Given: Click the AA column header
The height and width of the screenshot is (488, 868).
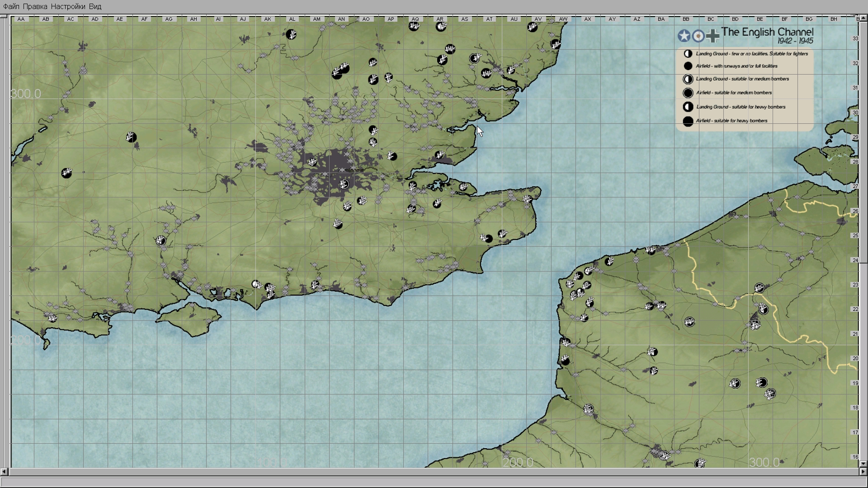Looking at the screenshot, I should tap(21, 19).
